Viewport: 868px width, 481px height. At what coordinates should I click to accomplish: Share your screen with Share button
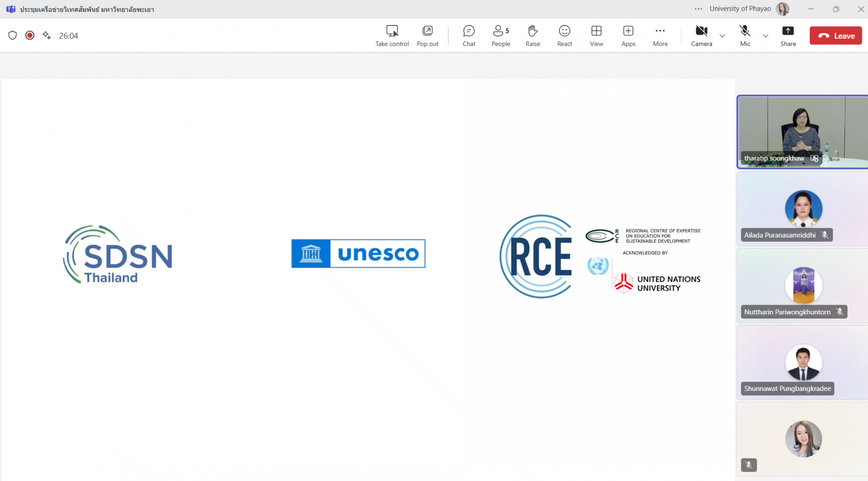[788, 36]
